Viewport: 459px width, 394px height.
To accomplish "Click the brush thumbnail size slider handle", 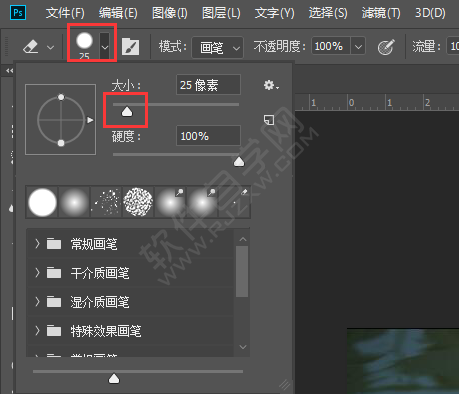I will click(114, 379).
